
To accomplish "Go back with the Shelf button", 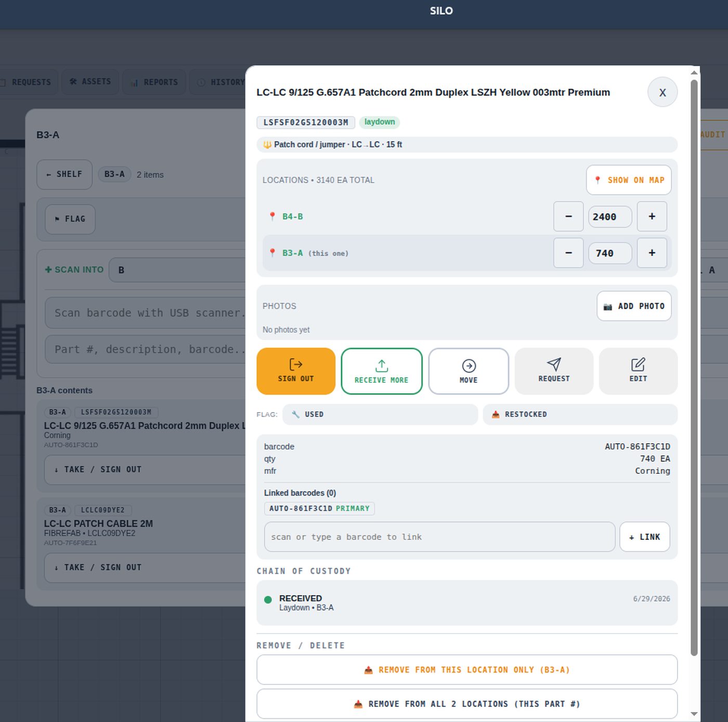I will 64,175.
